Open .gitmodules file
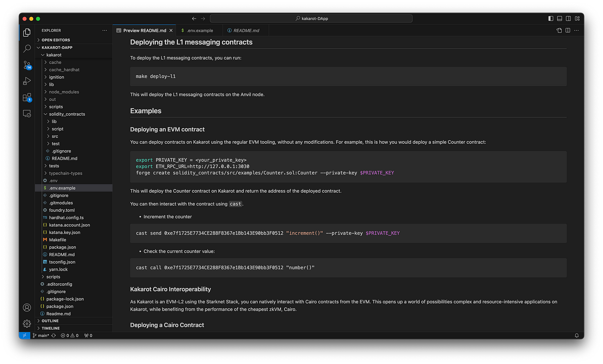The image size is (603, 364). pyautogui.click(x=74, y=203)
